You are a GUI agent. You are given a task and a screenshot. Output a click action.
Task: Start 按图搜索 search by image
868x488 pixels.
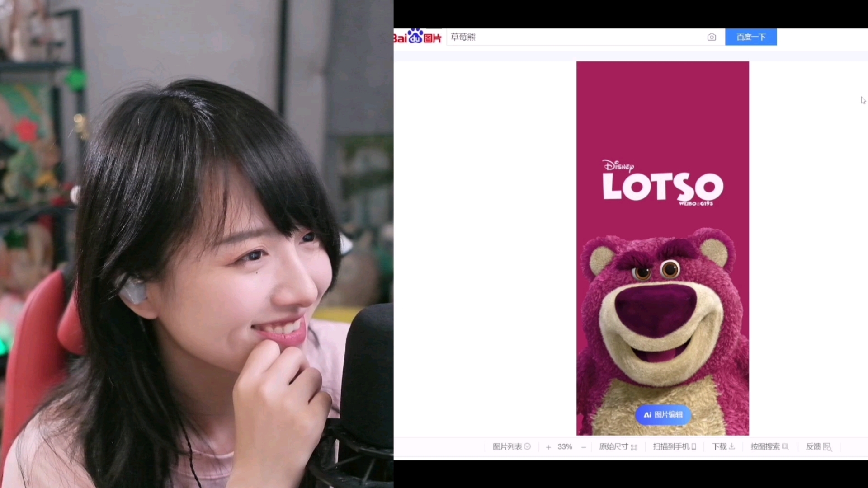click(769, 446)
